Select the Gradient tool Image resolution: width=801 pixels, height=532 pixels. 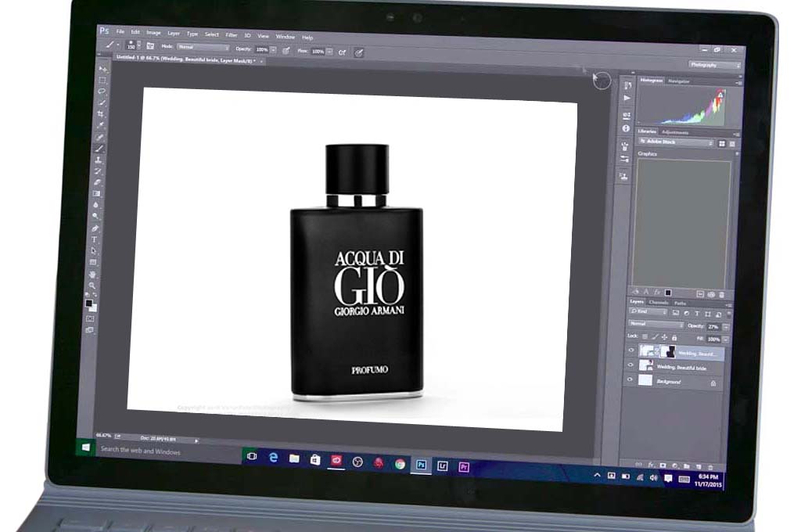pyautogui.click(x=96, y=194)
